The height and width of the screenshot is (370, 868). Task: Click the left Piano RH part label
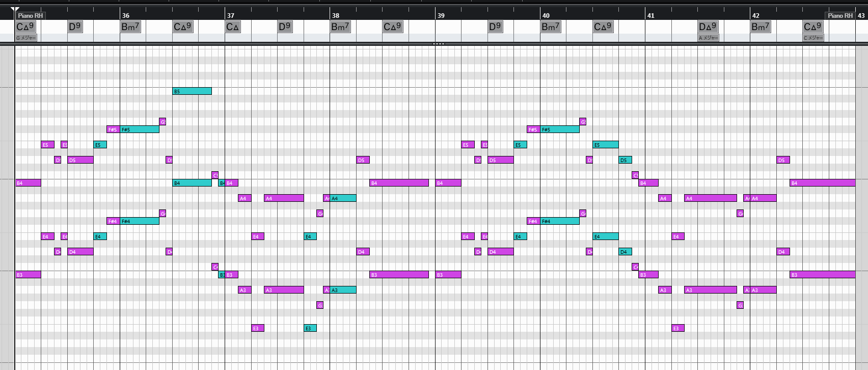coord(31,16)
